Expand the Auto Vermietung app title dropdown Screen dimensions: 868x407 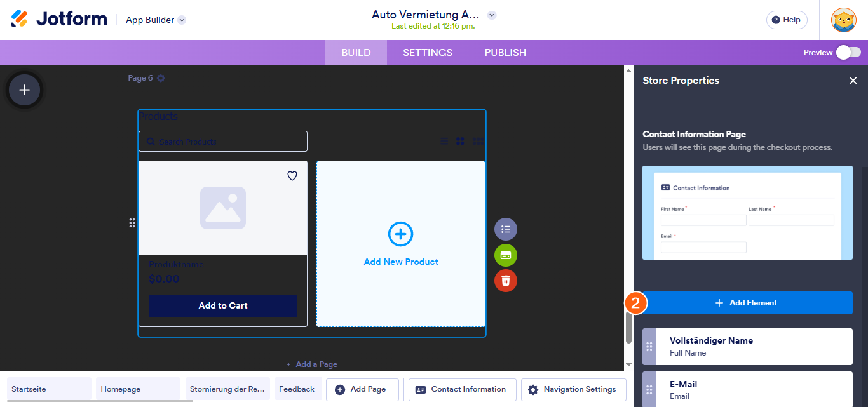pyautogui.click(x=492, y=14)
